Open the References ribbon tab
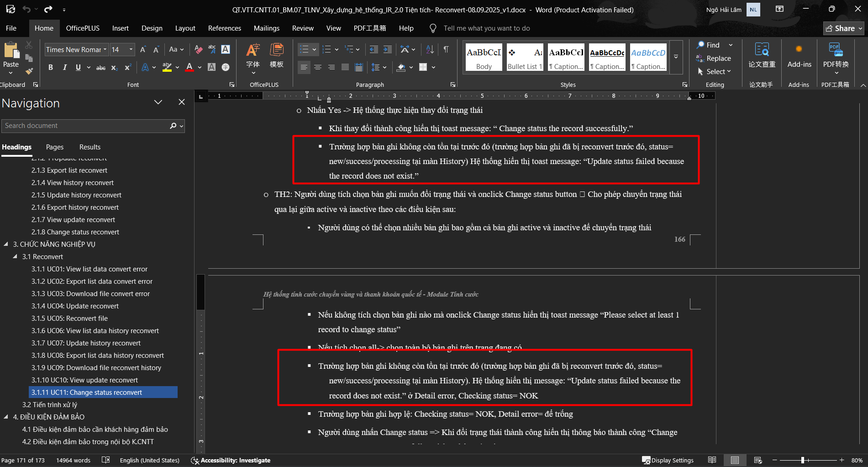 pyautogui.click(x=224, y=28)
